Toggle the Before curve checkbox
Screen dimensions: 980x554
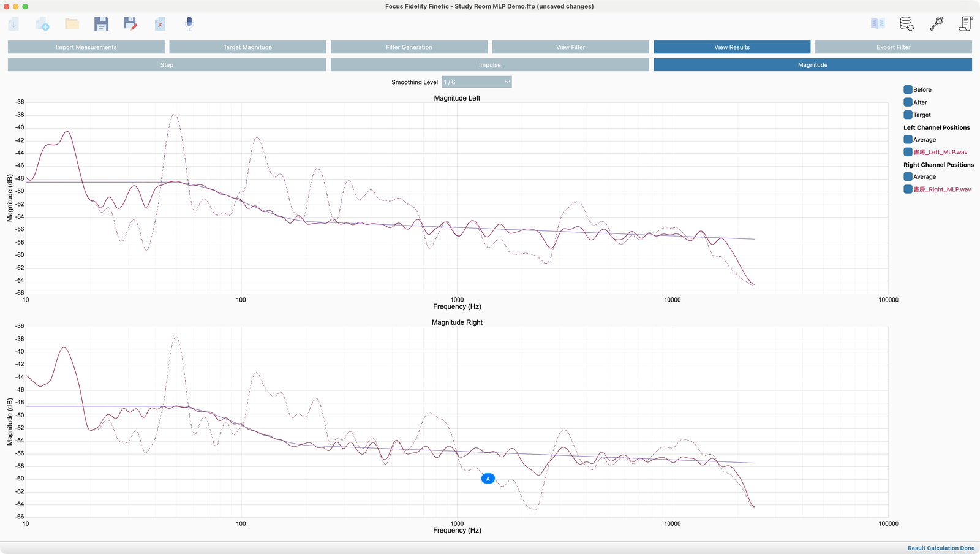908,89
